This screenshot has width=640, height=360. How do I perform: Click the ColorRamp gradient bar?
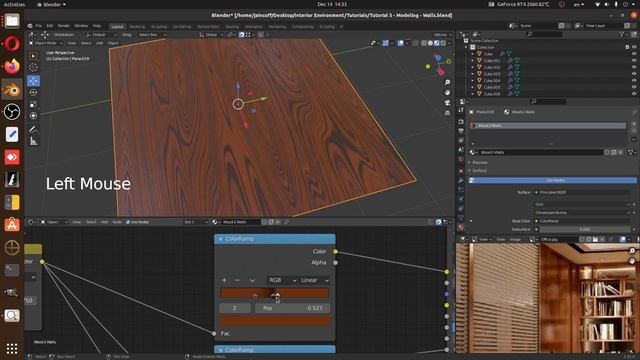coord(275,293)
